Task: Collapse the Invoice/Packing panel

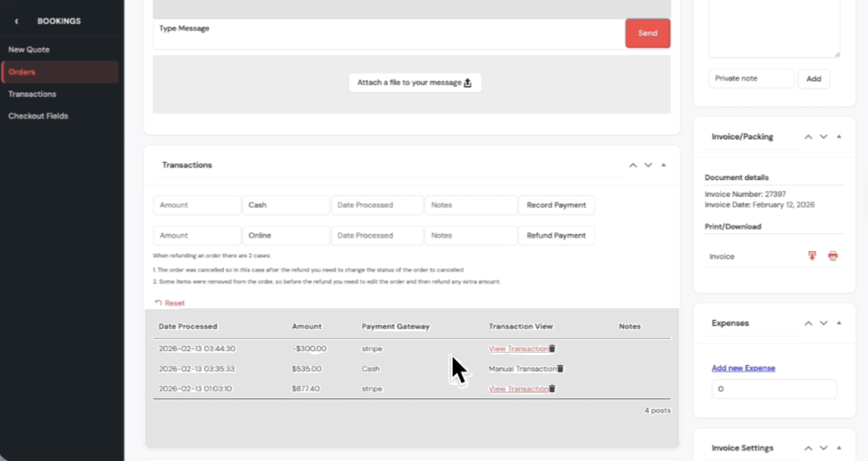Action: tap(839, 137)
